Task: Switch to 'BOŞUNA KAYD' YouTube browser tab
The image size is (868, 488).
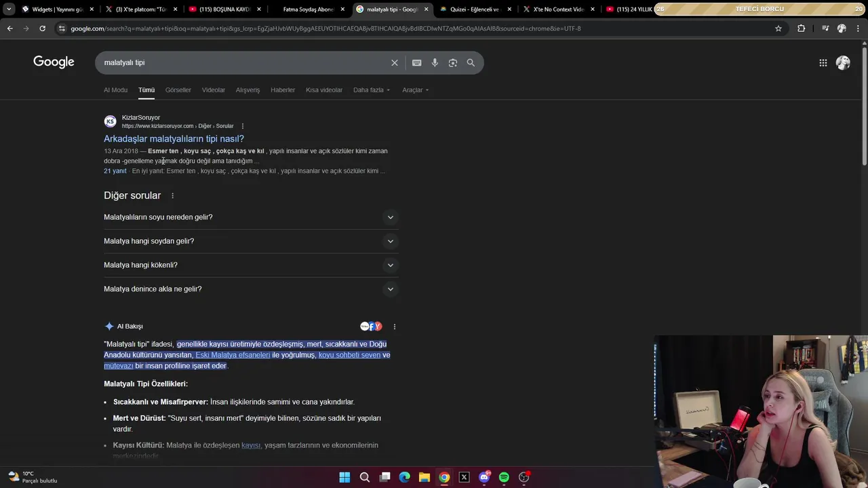Action: click(224, 9)
